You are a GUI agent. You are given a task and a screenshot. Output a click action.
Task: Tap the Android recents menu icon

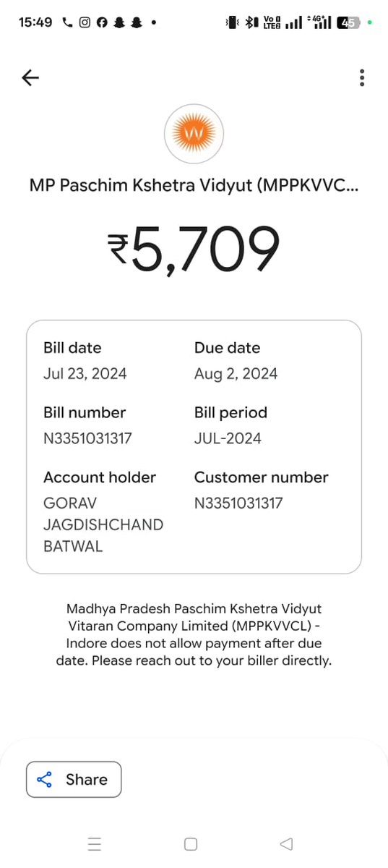pos(95,843)
